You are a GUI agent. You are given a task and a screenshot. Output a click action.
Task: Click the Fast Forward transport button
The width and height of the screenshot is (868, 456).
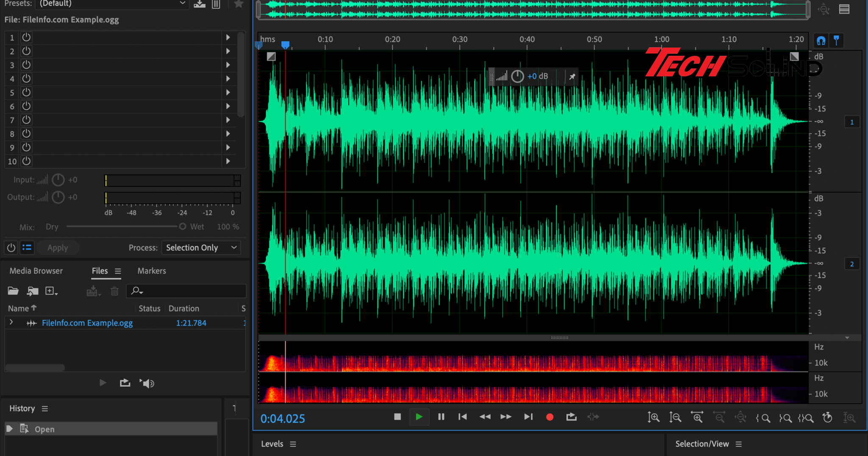tap(506, 417)
